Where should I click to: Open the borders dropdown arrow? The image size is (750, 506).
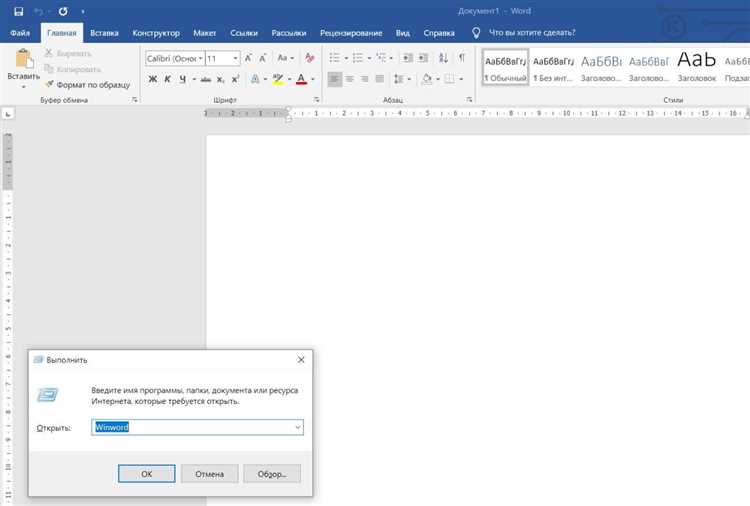[461, 79]
